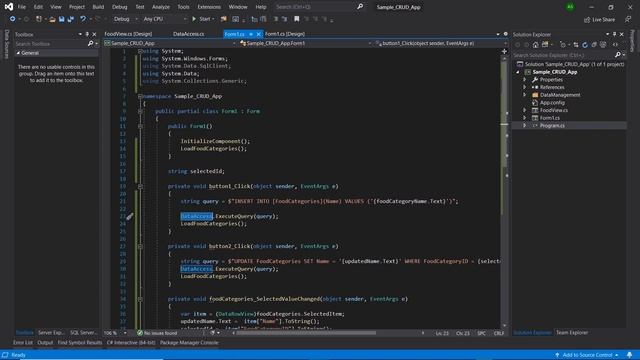Close the Toolbox panel

pyautogui.click(x=94, y=34)
